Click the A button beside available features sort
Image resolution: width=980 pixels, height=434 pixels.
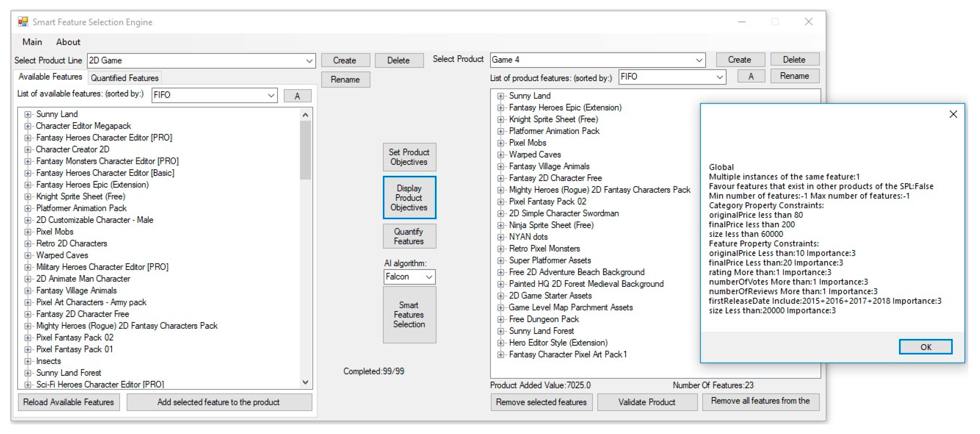(x=297, y=96)
